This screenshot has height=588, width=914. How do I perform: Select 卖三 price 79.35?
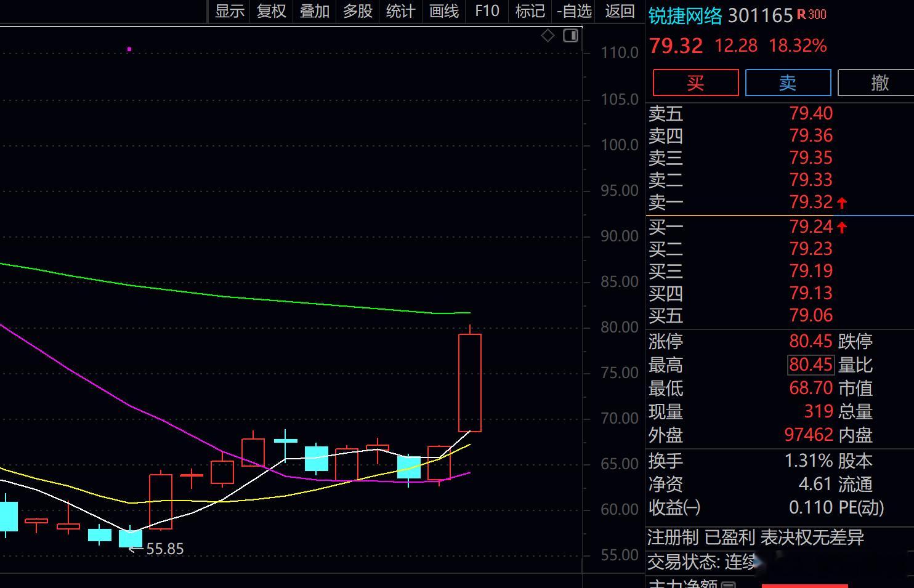pyautogui.click(x=811, y=158)
